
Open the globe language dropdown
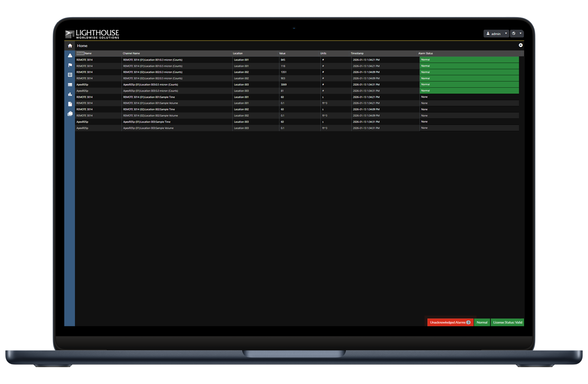click(x=517, y=34)
